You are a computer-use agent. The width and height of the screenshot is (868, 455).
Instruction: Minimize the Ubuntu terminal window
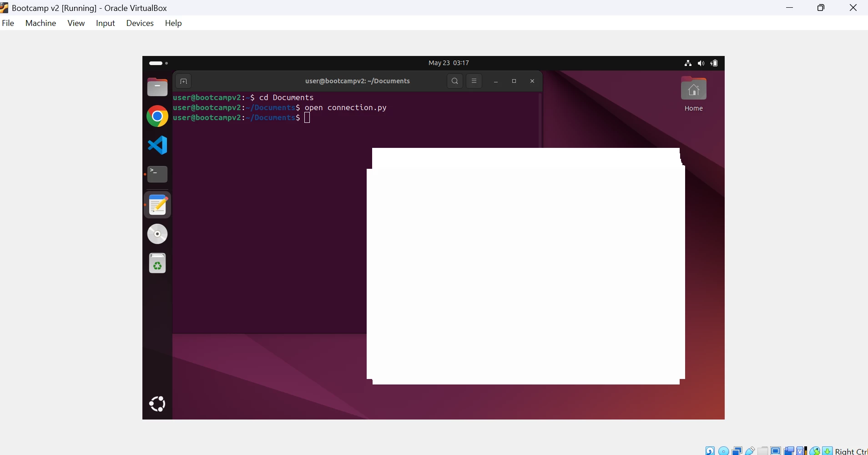496,81
